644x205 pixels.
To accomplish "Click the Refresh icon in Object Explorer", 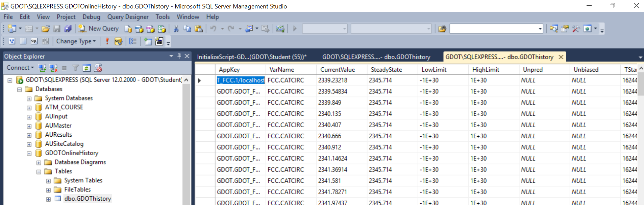I will (87, 68).
